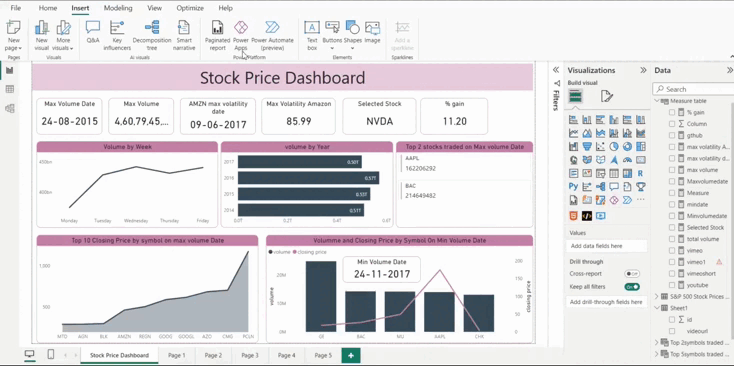
Task: Select the scatter chart visualization
Action: [601, 146]
